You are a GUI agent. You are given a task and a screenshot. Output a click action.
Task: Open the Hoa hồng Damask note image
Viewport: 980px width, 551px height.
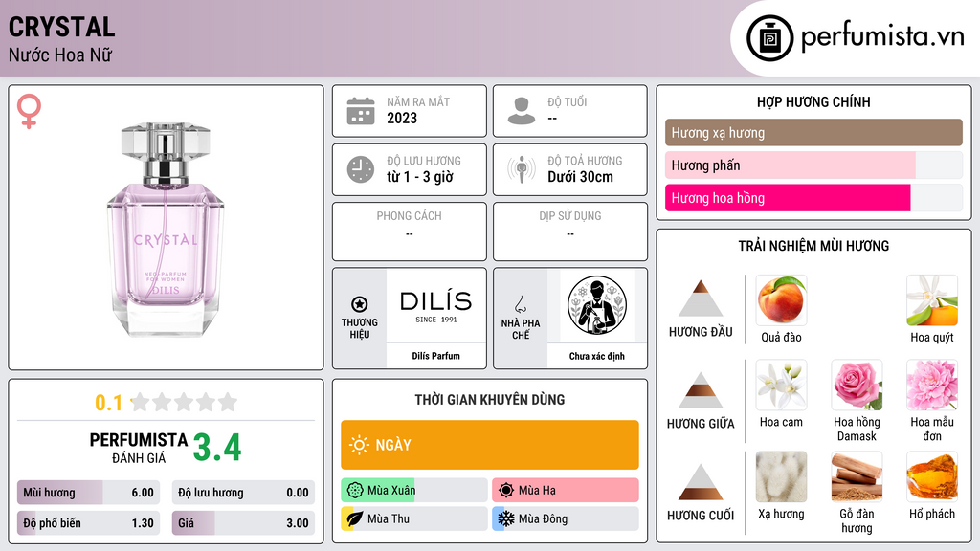857,385
